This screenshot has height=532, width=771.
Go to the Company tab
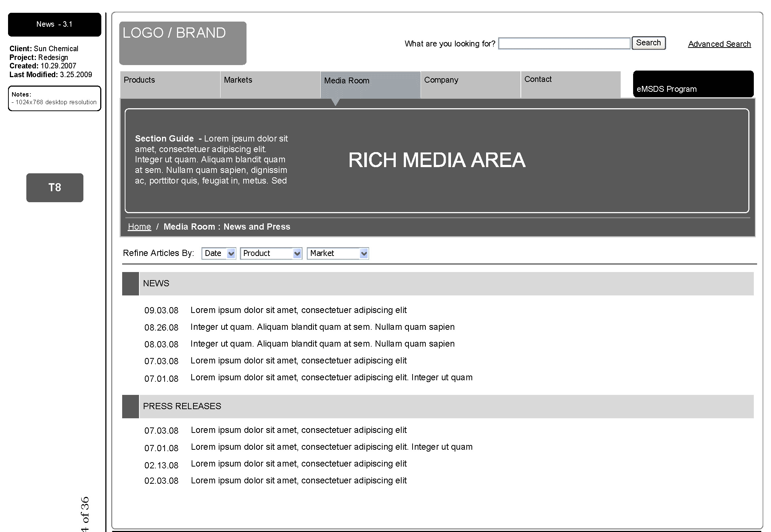(x=470, y=84)
